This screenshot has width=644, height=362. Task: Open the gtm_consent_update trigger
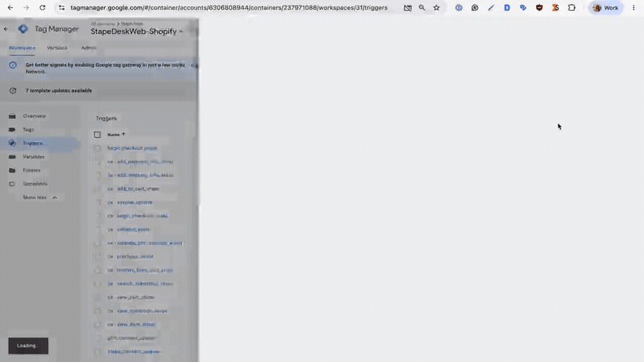tap(132, 338)
